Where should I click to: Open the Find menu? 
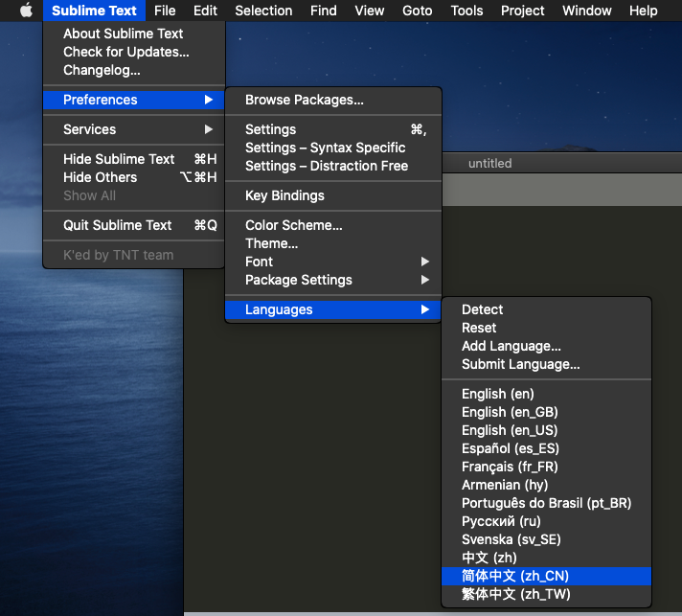tap(323, 10)
